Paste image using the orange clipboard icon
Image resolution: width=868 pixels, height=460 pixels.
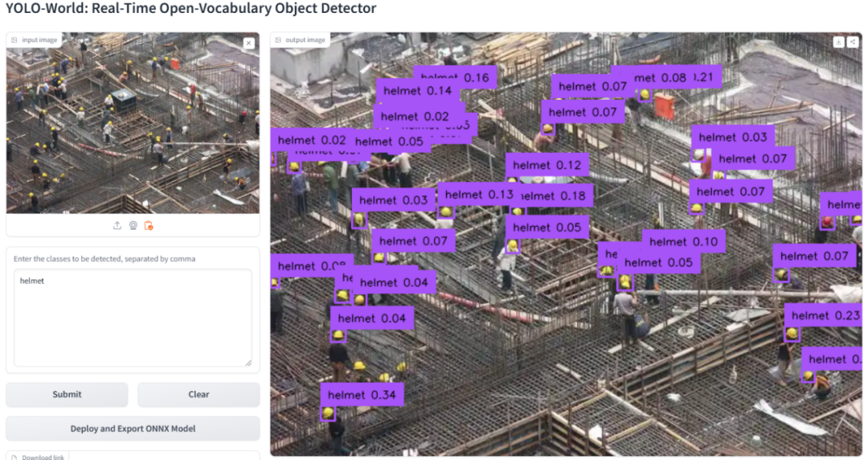pyautogui.click(x=149, y=225)
